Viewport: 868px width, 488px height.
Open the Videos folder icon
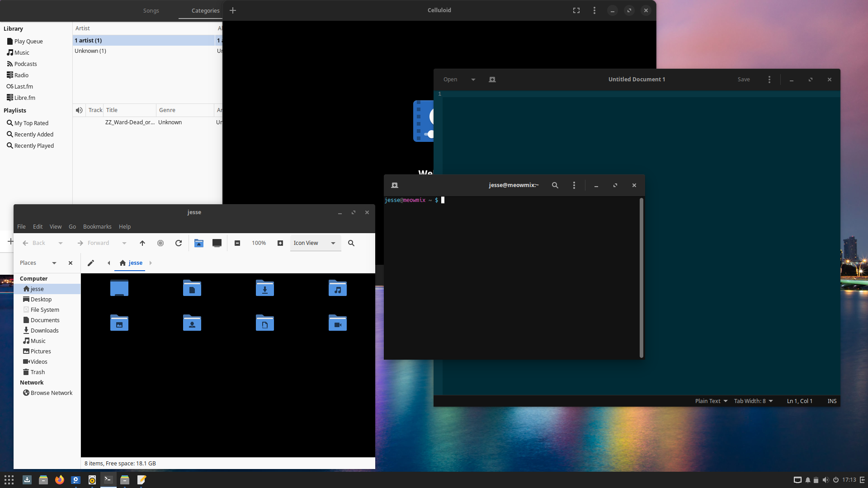pos(338,323)
